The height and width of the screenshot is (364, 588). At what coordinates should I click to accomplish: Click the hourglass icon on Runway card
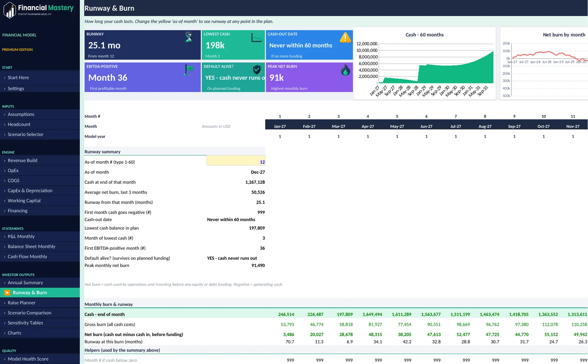click(189, 37)
